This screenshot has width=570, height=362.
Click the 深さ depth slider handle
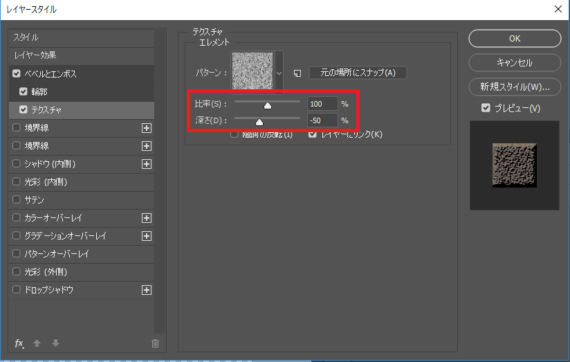tap(259, 122)
